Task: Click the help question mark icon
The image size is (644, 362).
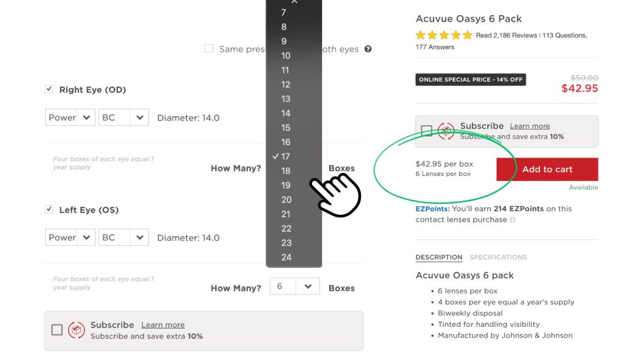Action: click(368, 49)
